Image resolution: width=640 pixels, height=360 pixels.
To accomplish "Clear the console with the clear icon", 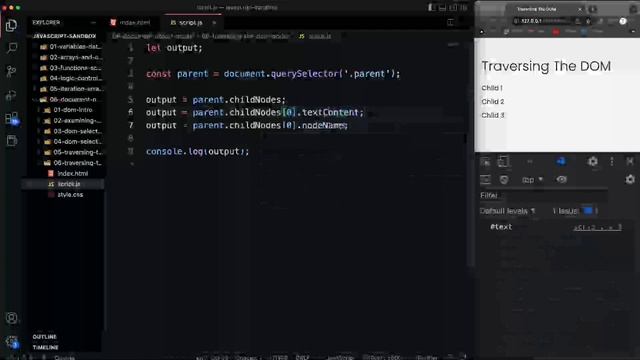I will point(504,180).
